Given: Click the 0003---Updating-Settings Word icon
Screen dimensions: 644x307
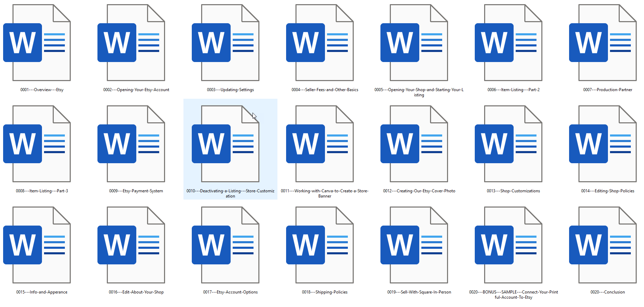Looking at the screenshot, I should pyautogui.click(x=225, y=43).
